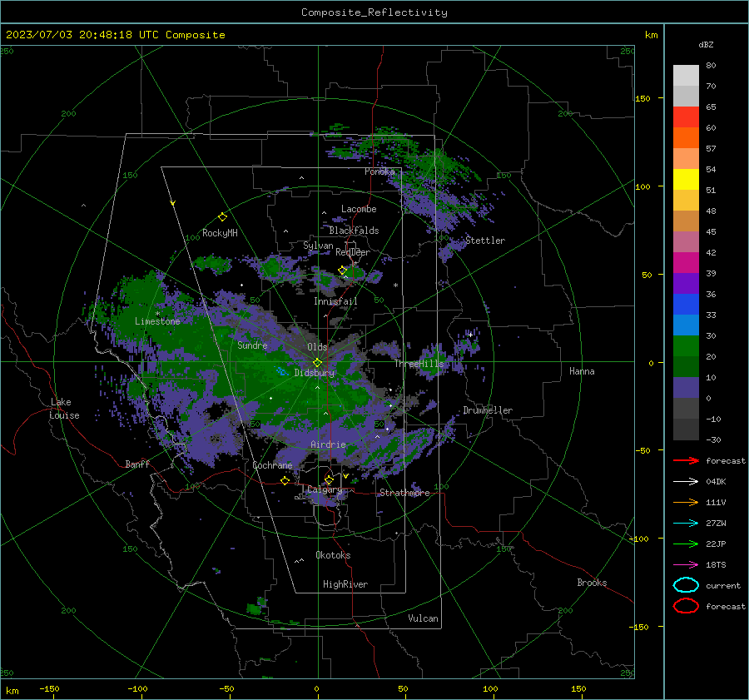Click the ThreeHills label
The width and height of the screenshot is (749, 700).
pos(419,364)
